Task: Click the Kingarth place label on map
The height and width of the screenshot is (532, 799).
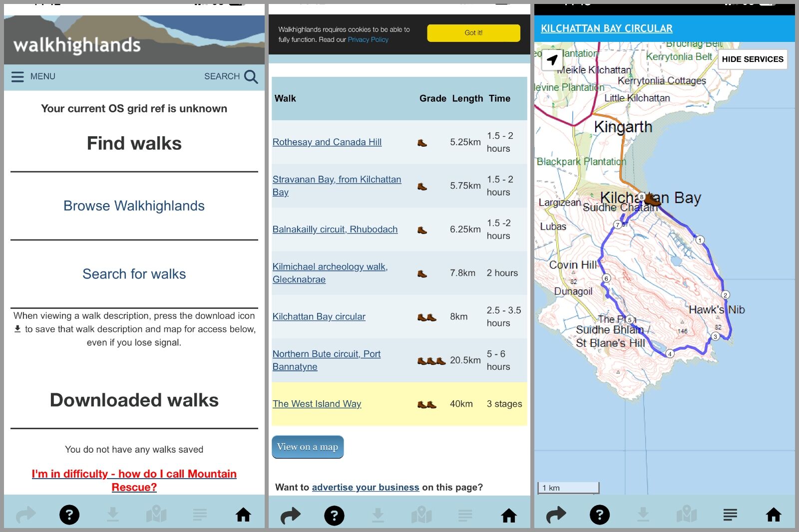Action: point(623,127)
